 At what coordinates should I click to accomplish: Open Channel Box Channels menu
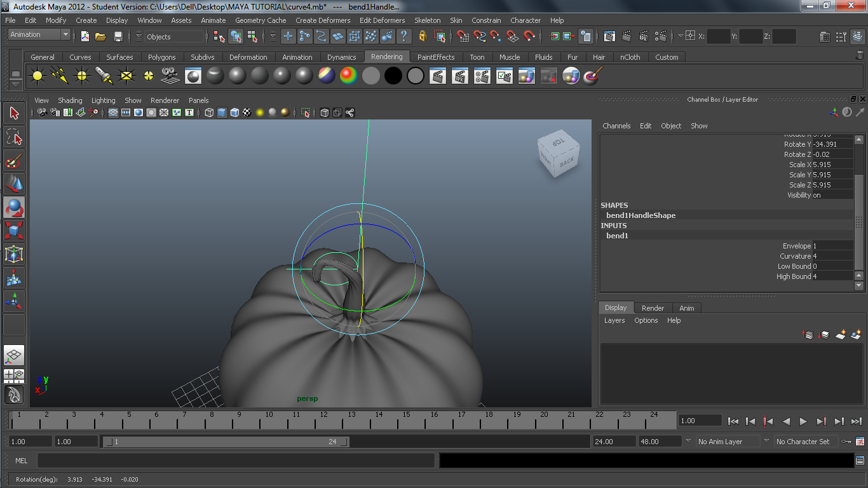(616, 126)
